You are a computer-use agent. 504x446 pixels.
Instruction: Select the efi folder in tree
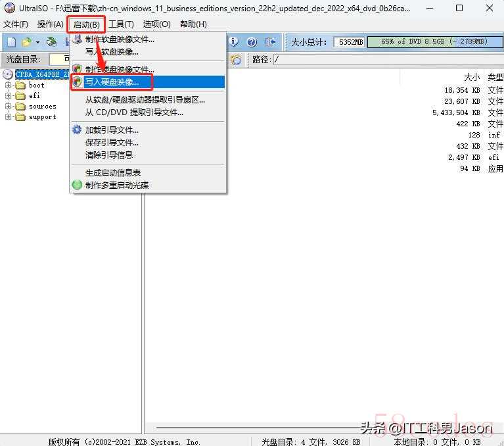pyautogui.click(x=34, y=96)
